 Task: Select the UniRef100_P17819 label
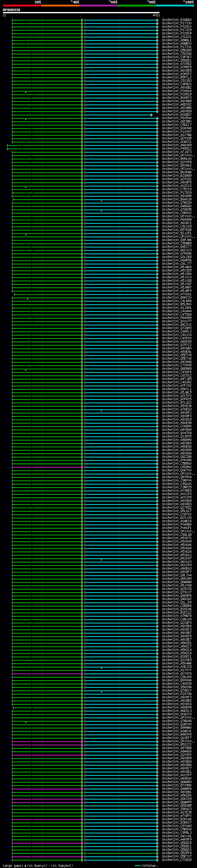pyautogui.click(x=177, y=192)
